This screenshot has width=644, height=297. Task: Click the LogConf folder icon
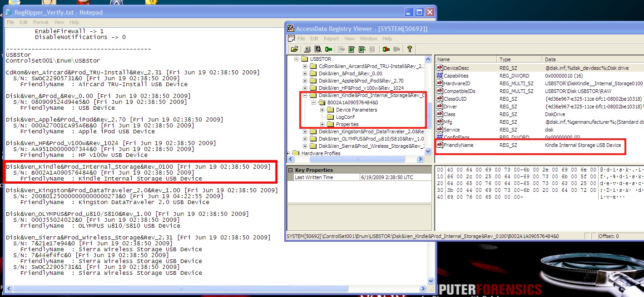click(x=331, y=117)
